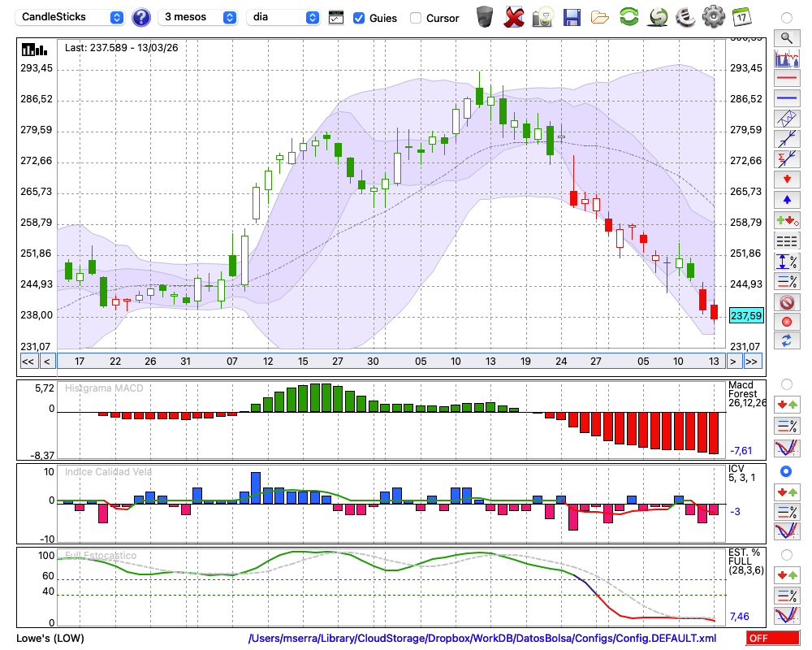Select the red horizontal line drawing tool
Image resolution: width=812 pixels, height=650 pixels.
[x=786, y=79]
